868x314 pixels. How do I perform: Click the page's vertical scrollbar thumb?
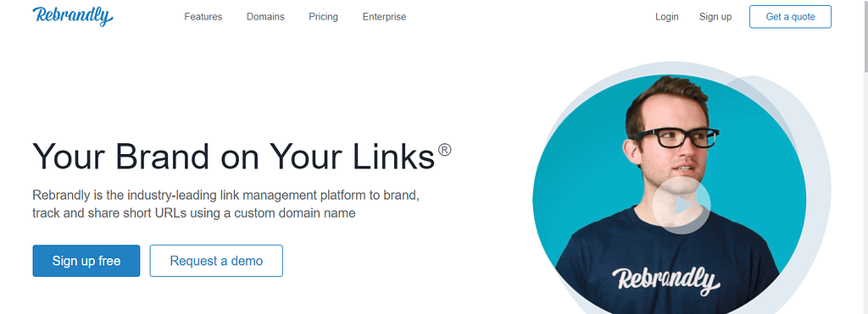click(x=865, y=36)
